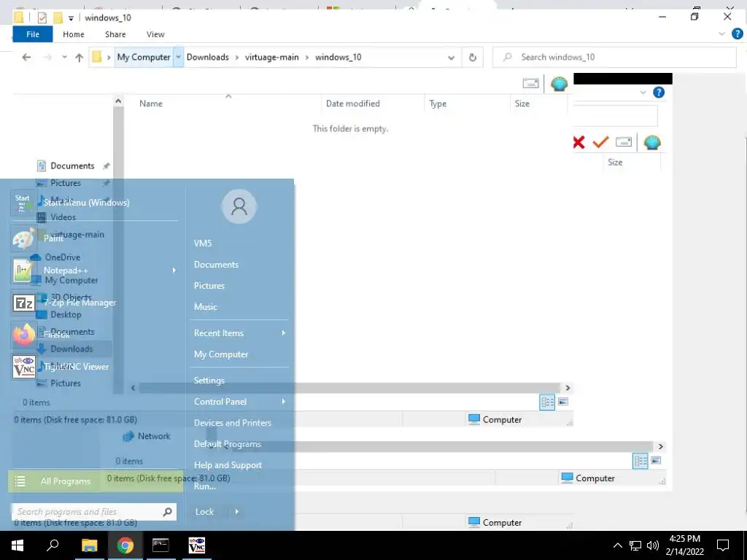Click the forward navigation arrow in Explorer
This screenshot has width=747, height=560.
47,57
